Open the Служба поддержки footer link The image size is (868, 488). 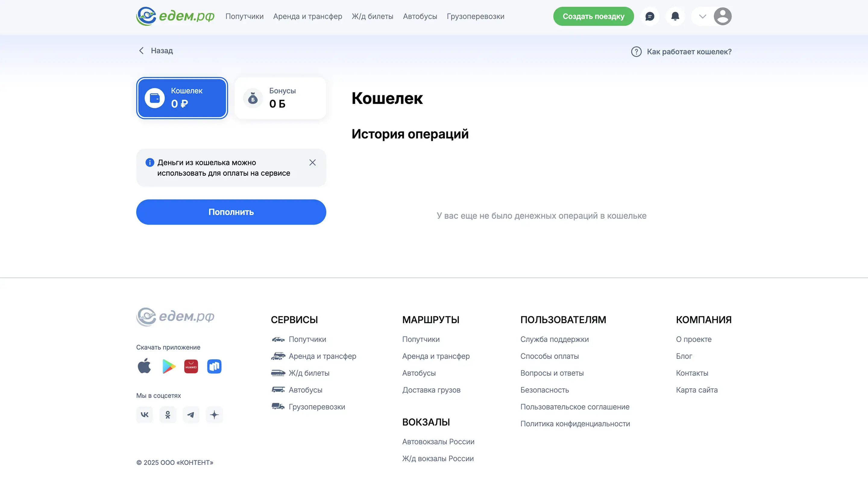554,339
